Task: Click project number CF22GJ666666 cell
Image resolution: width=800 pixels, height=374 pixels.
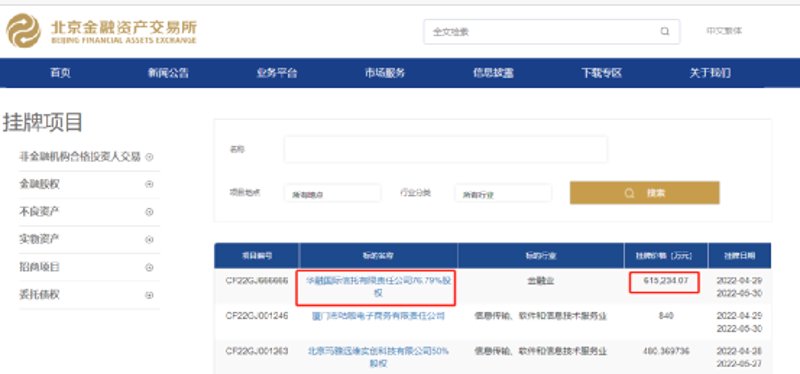Action: [257, 281]
